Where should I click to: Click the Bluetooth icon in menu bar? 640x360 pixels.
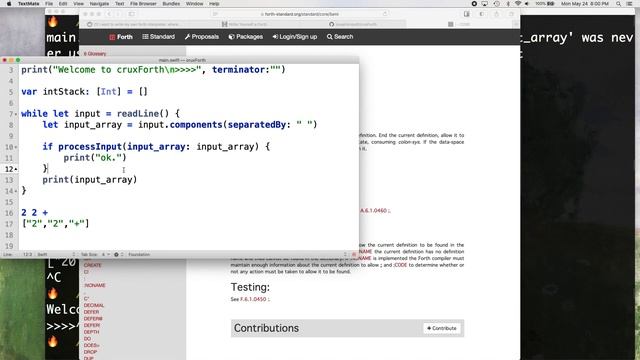click(x=508, y=4)
